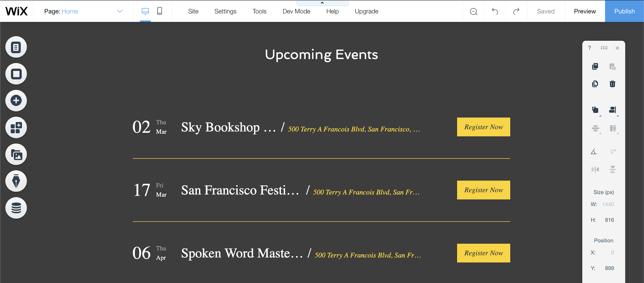Click the height value 816
This screenshot has width=644, height=283.
click(x=609, y=220)
